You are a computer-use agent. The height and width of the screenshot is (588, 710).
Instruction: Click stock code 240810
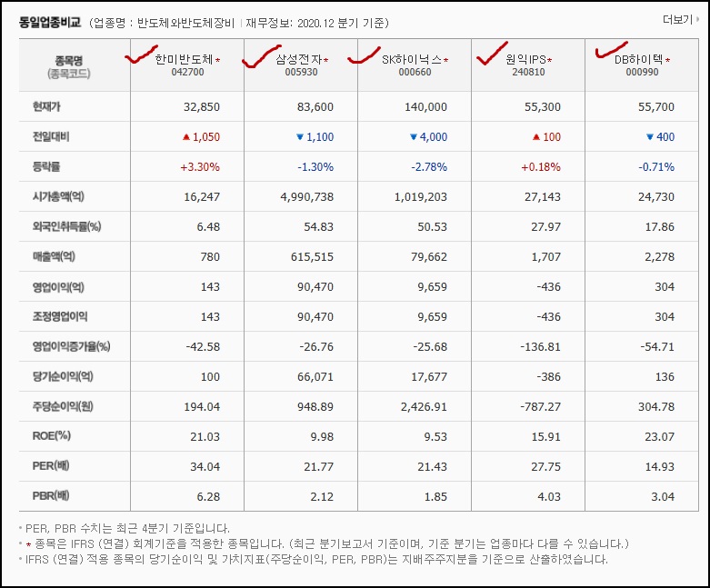[x=528, y=72]
